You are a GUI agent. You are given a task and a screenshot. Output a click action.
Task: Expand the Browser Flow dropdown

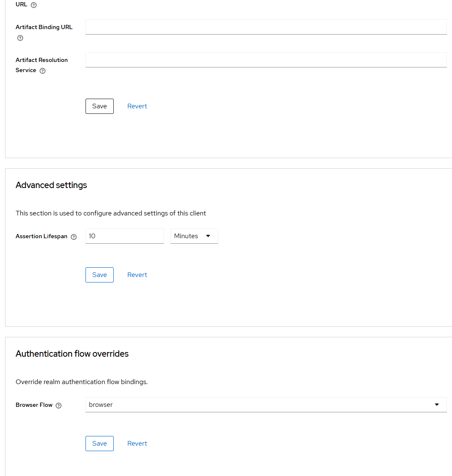266,405
